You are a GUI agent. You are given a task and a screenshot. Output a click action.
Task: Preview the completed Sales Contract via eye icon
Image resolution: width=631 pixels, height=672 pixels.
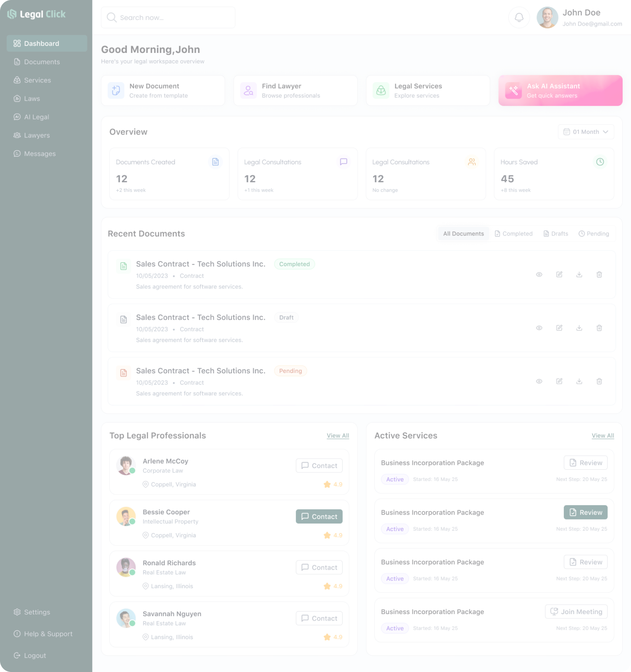coord(539,274)
